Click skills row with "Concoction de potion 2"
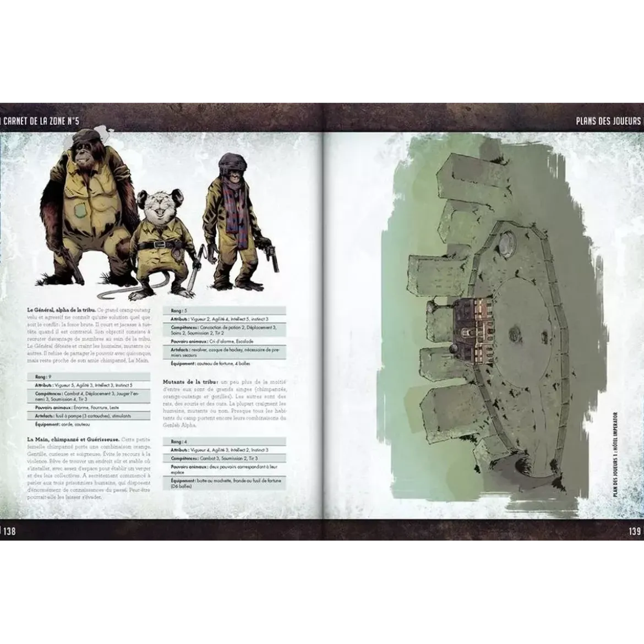Viewport: 644px width, 644px height. point(224,330)
